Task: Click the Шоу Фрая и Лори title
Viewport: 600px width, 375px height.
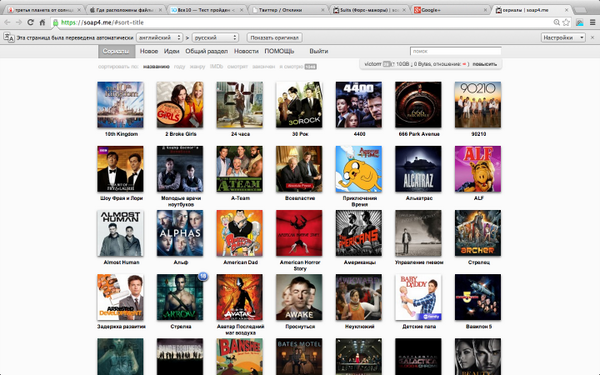Action: (x=121, y=198)
